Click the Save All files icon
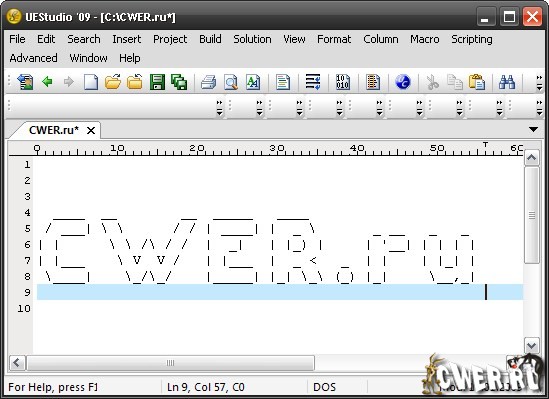The width and height of the screenshot is (549, 399). tap(179, 83)
